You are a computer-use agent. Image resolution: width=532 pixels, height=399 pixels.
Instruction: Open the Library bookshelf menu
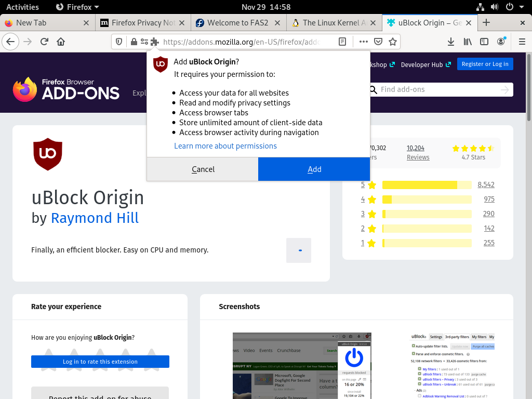coord(468,42)
